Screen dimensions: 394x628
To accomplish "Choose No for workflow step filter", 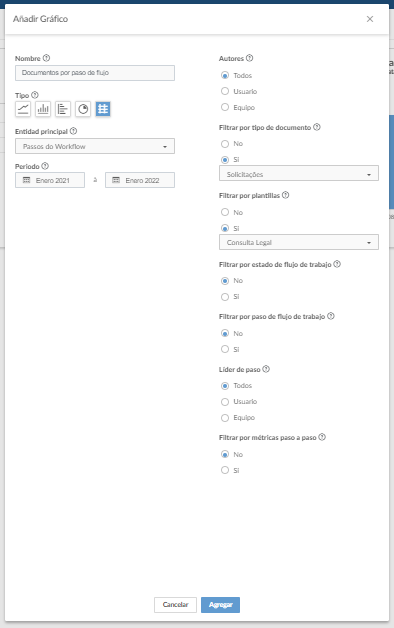I will (225, 333).
